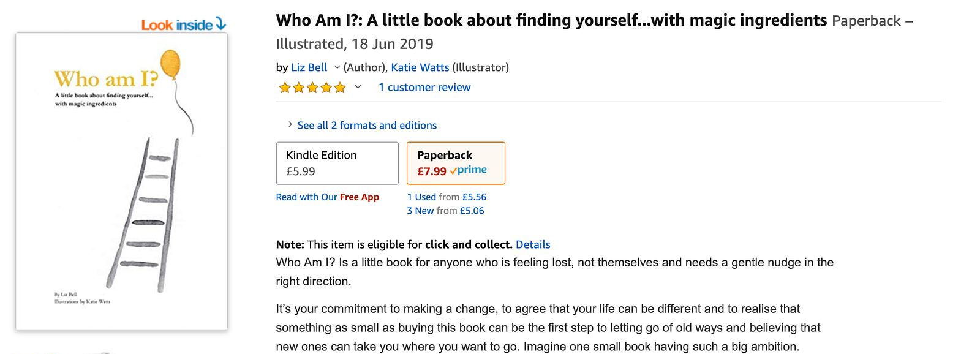Viewport: 980px width, 354px height.
Task: Open author Liz Bell's page
Action: 309,67
